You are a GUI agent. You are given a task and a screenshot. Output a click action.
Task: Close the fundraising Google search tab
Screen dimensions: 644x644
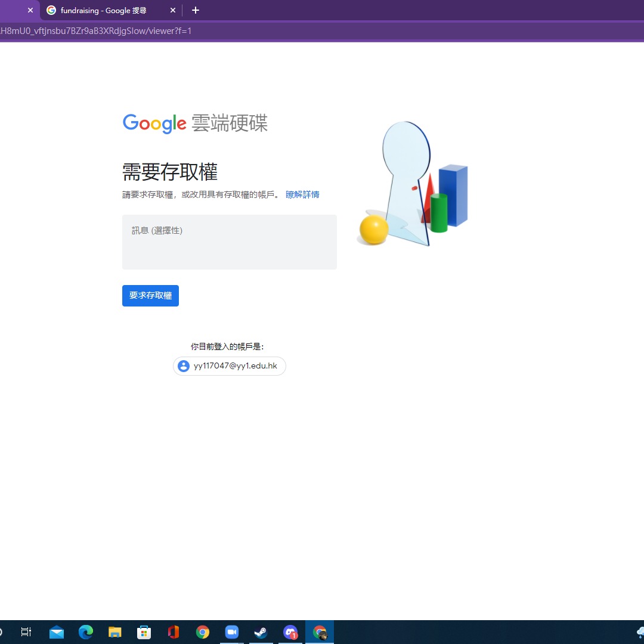[173, 10]
